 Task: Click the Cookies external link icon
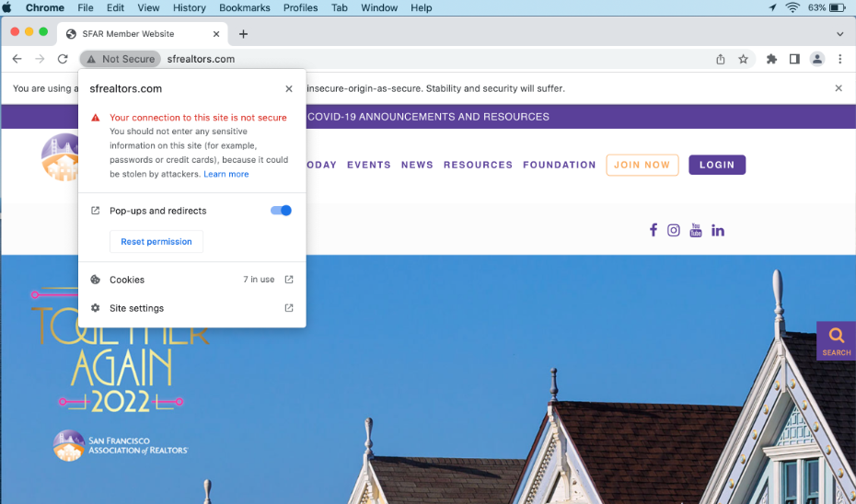click(x=289, y=280)
